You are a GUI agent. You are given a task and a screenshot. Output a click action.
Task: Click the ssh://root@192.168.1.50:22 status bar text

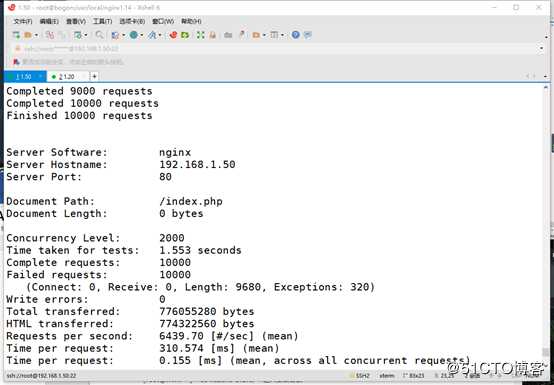[41, 375]
